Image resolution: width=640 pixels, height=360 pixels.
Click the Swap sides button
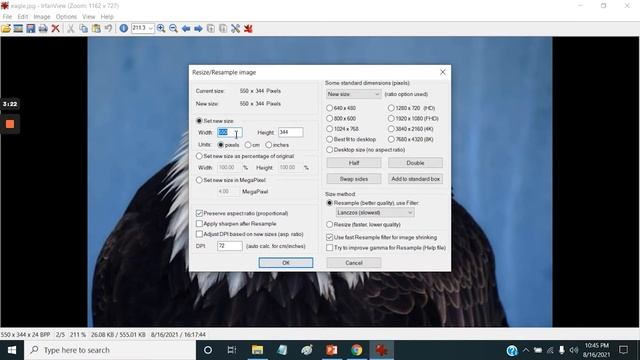coord(354,179)
